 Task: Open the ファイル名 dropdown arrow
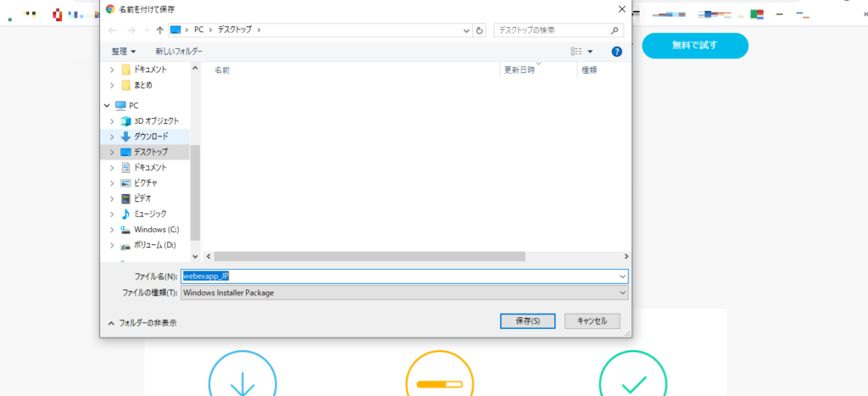[x=623, y=276]
